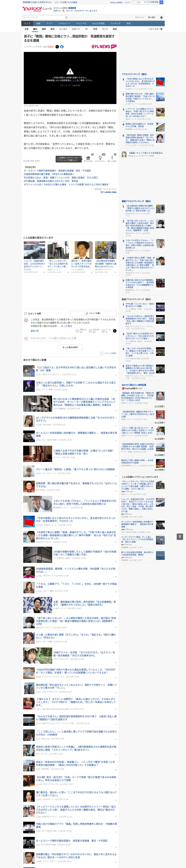Click うーん reaction face on comment
The height and width of the screenshot is (868, 186).
[x=104, y=331]
